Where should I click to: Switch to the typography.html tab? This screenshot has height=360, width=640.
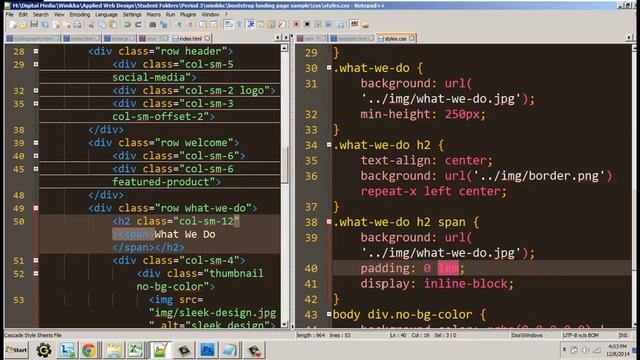(33, 38)
